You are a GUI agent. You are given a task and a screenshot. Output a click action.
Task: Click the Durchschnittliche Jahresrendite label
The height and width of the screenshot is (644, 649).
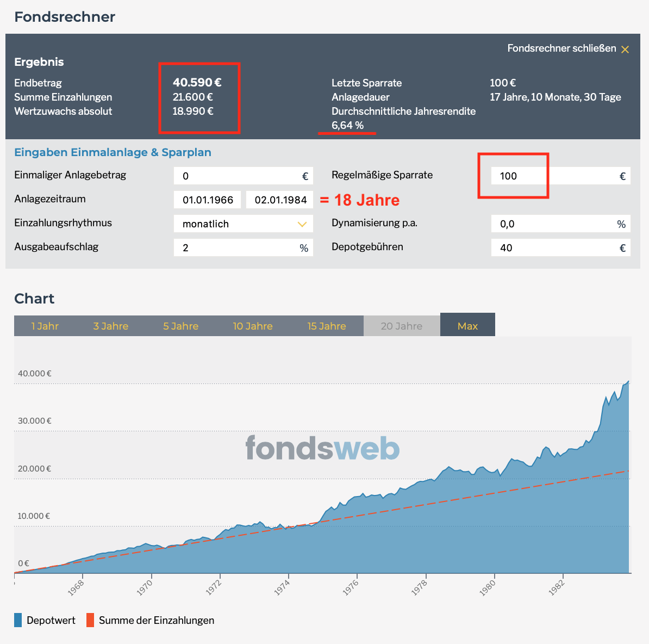pos(403,111)
